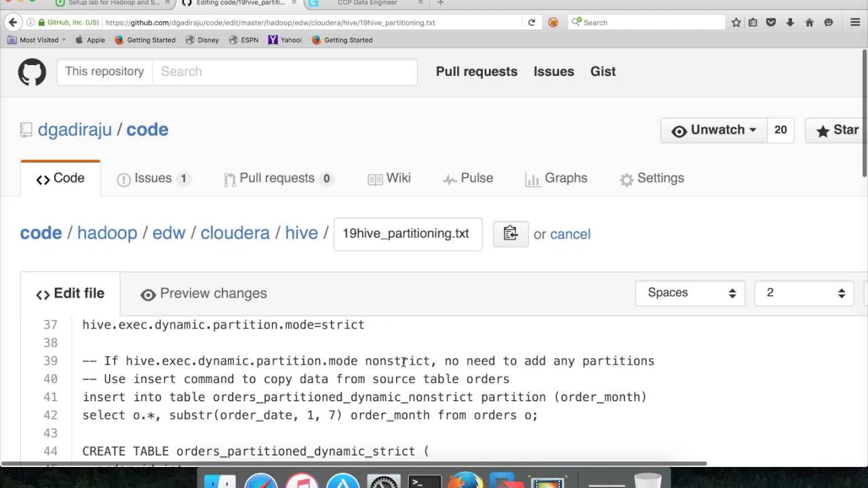The image size is (868, 488).
Task: Click the edw breadcrumb link
Action: (169, 233)
